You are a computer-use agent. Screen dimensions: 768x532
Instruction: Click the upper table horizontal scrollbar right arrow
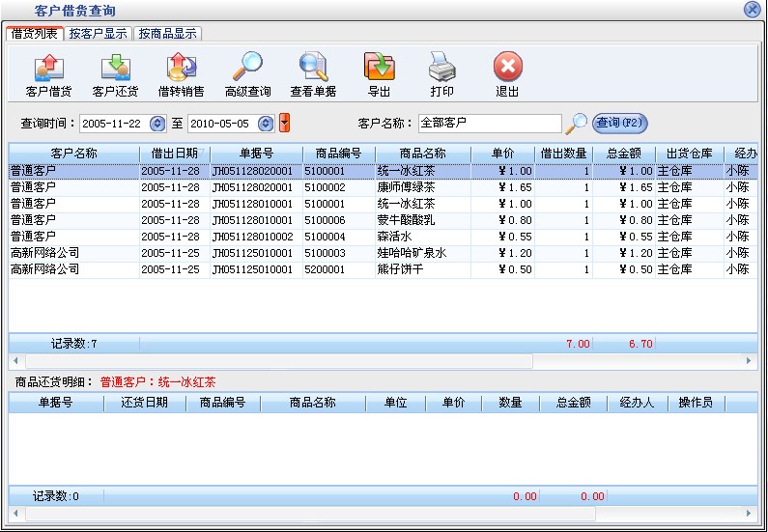tap(749, 360)
